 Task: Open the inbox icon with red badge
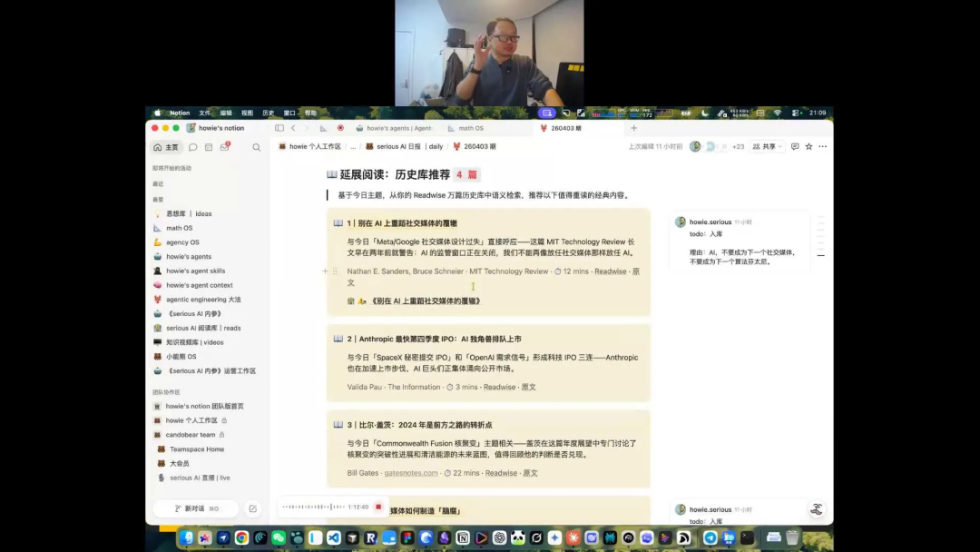(225, 147)
